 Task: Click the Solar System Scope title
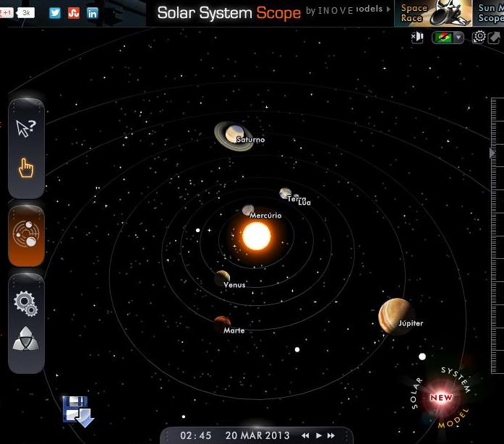pos(228,13)
